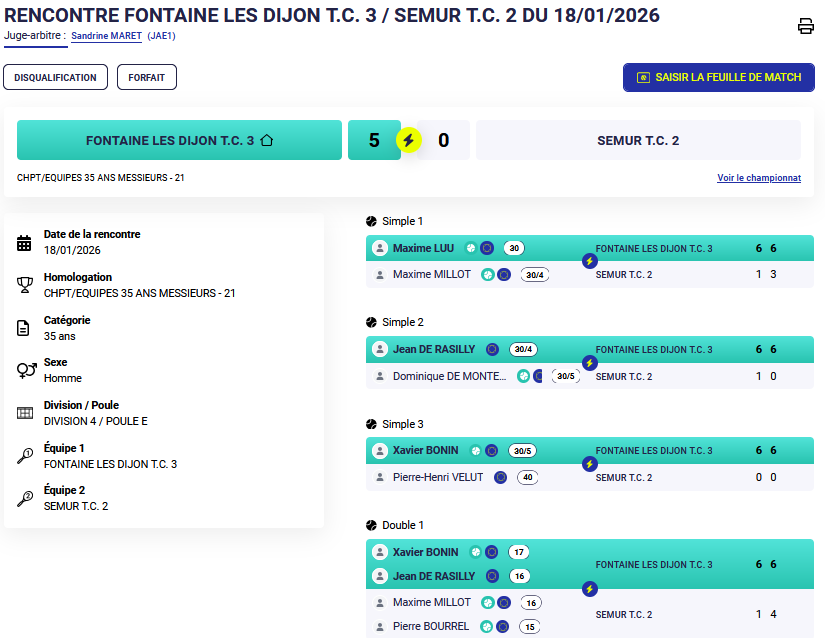Click Maxime LUU's avatar icon
Image resolution: width=825 pixels, height=638 pixels.
[380, 248]
